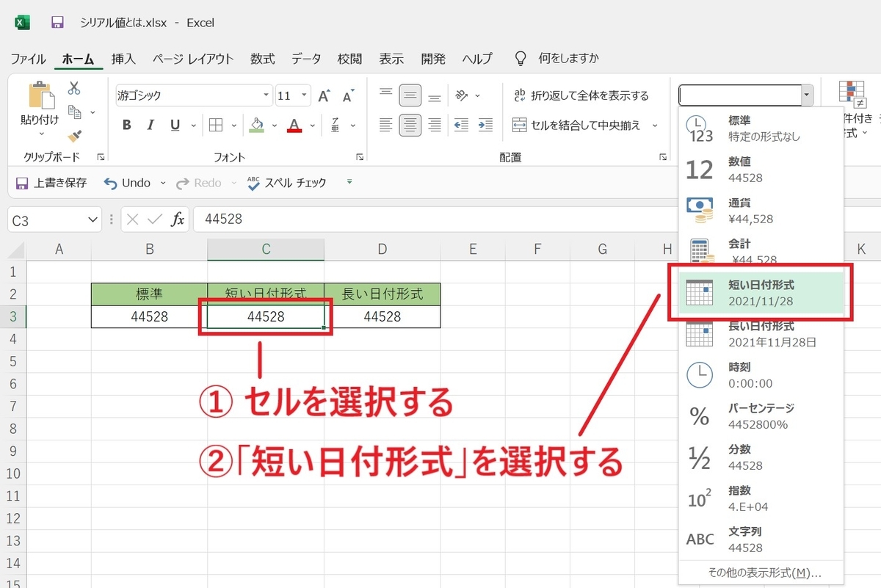Select 長い日付形式 format
The width and height of the screenshot is (881, 588).
coord(761,333)
